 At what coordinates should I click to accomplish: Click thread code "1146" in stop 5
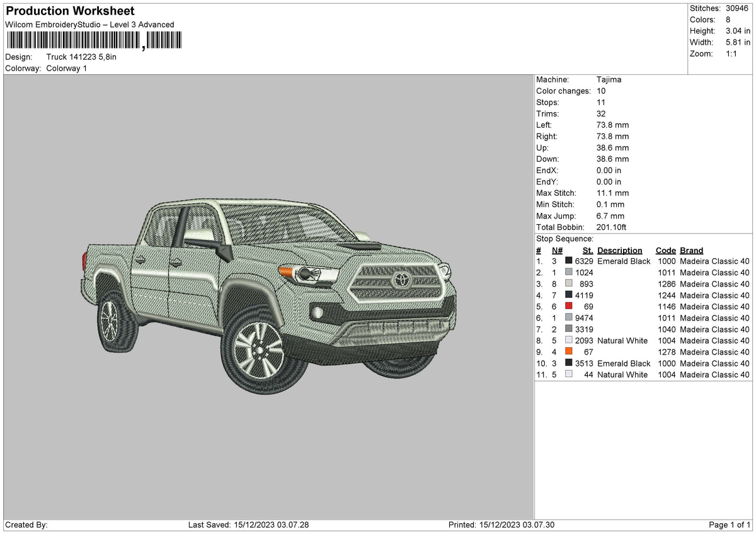(667, 307)
